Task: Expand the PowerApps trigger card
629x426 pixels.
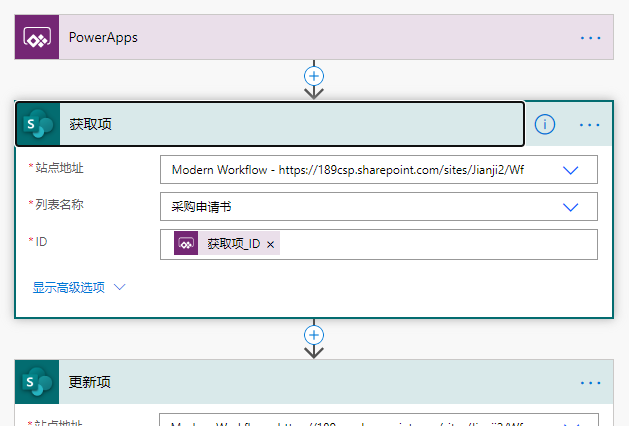Action: pyautogui.click(x=314, y=37)
